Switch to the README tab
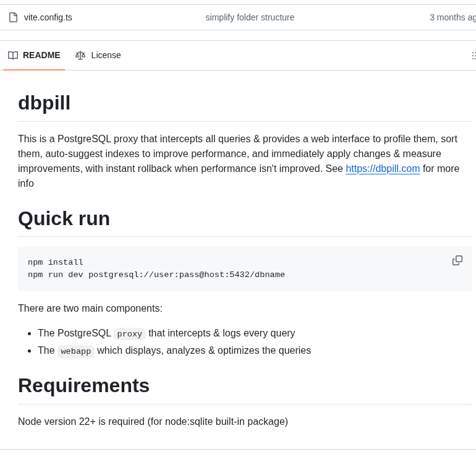Viewport: 476px width, 462px height. pyautogui.click(x=34, y=55)
